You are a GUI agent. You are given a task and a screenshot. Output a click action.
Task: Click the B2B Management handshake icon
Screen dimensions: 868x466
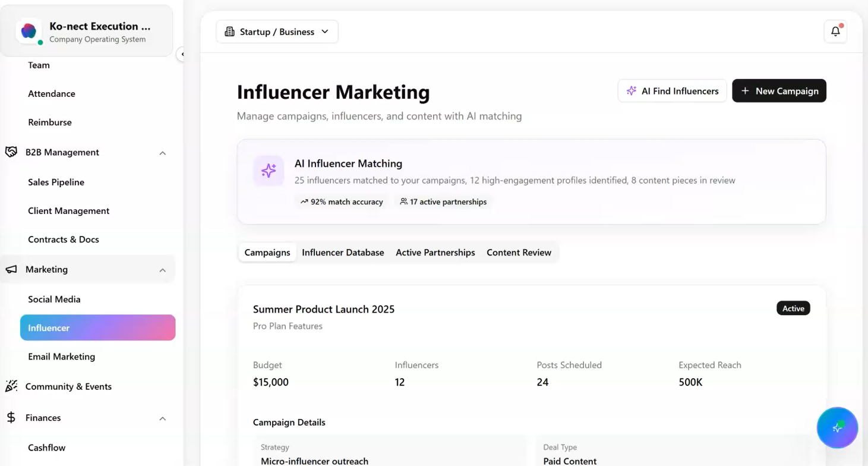point(11,152)
